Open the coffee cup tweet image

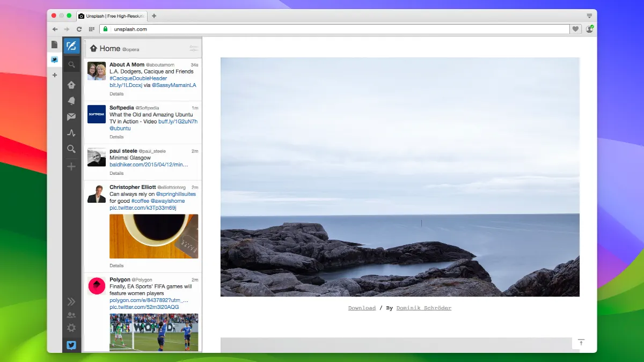153,237
